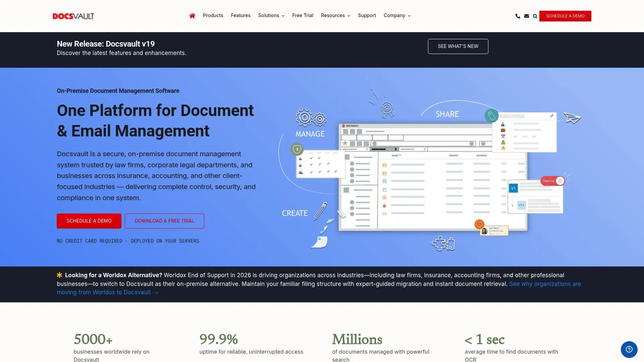Image resolution: width=644 pixels, height=362 pixels.
Task: Select Free Trial in the navigation bar
Action: click(x=303, y=16)
